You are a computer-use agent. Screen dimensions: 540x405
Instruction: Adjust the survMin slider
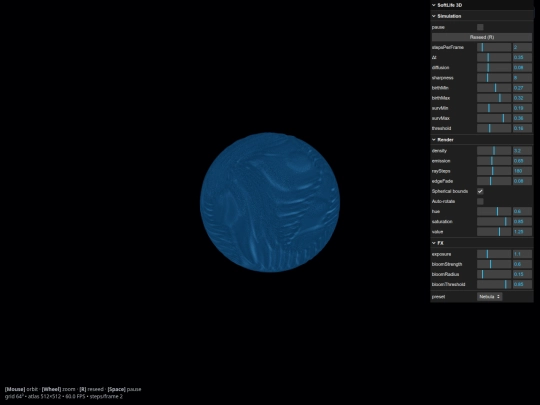click(x=494, y=108)
